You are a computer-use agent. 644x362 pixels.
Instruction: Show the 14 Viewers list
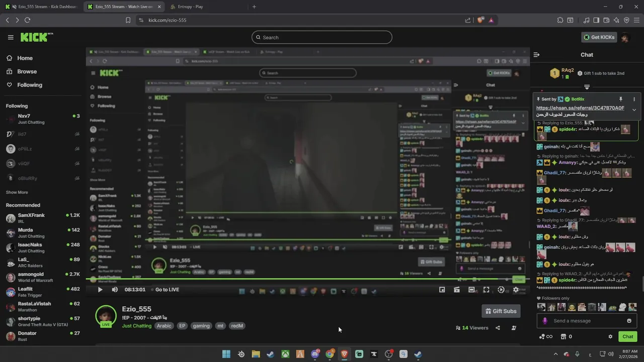(x=472, y=328)
